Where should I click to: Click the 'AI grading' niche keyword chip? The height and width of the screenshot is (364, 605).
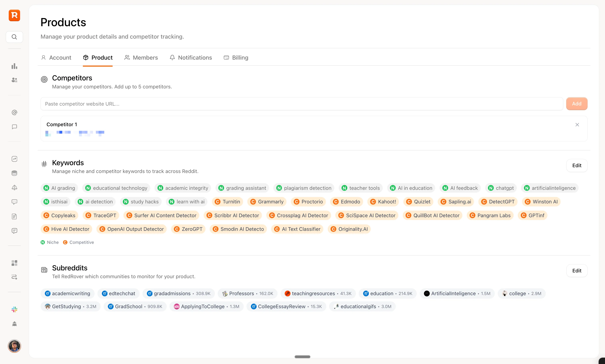pyautogui.click(x=59, y=188)
